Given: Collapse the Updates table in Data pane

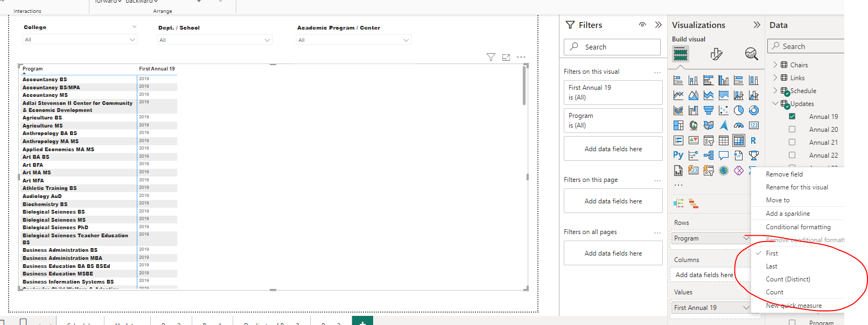Looking at the screenshot, I should [775, 103].
